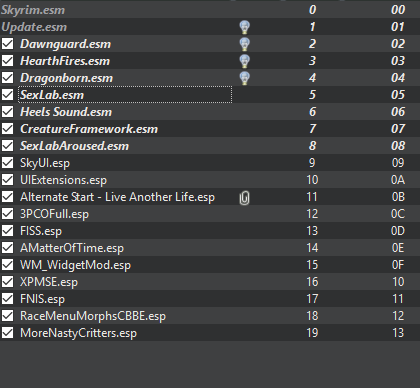The width and height of the screenshot is (420, 388).
Task: Click the HearthFires.esm plugin name
Action: (x=65, y=61)
